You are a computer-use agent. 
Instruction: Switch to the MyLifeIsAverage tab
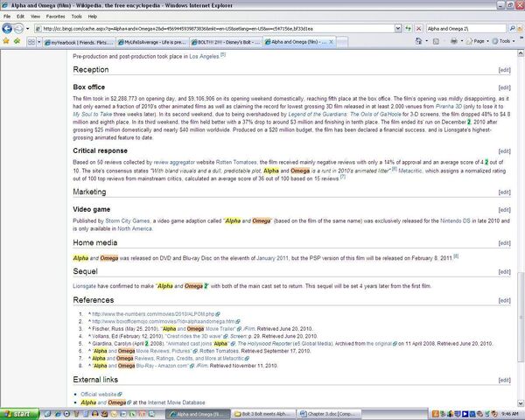point(152,42)
